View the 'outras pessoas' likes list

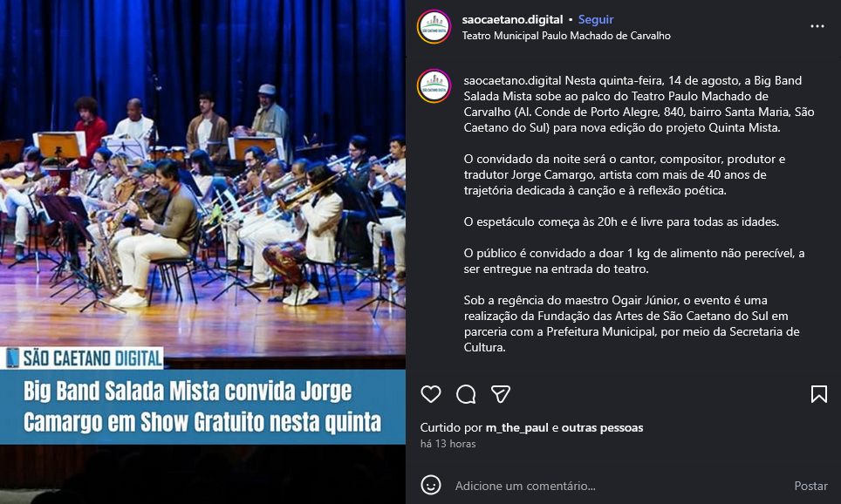pyautogui.click(x=602, y=427)
